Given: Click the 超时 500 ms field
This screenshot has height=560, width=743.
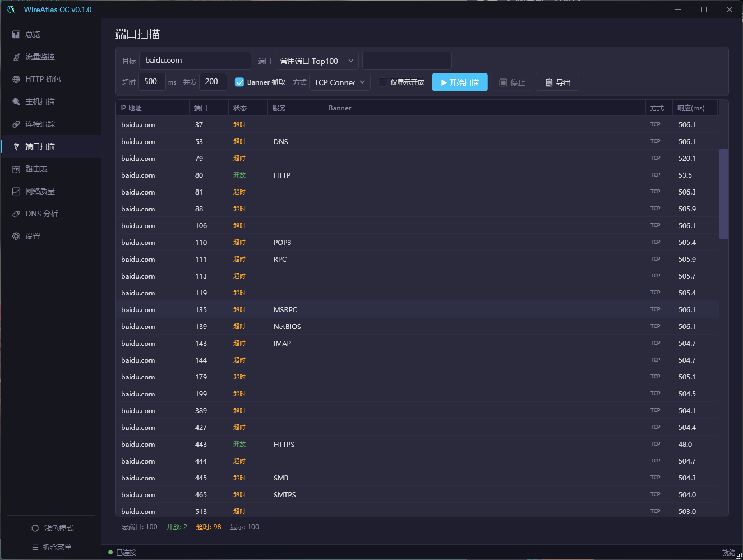Looking at the screenshot, I should [152, 82].
